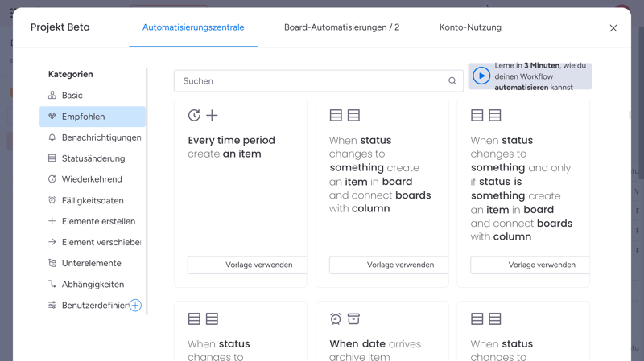Select the Basic category icon
This screenshot has width=644, height=361.
(x=52, y=96)
